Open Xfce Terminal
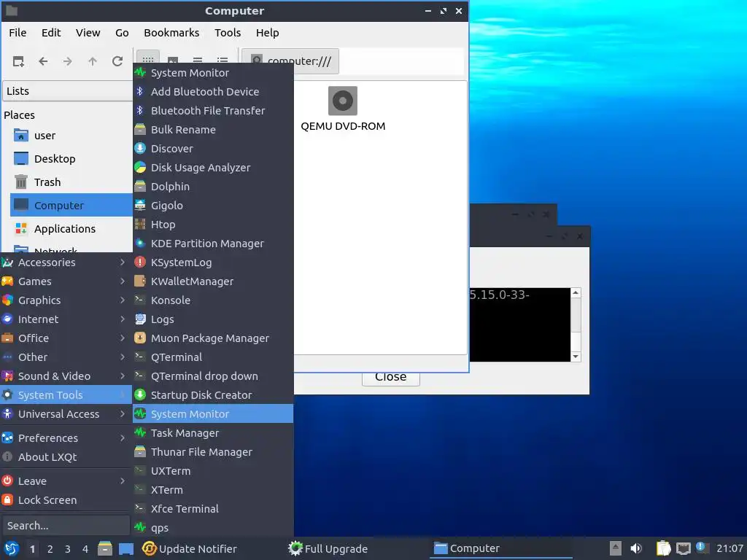This screenshot has height=560, width=747. [213, 509]
